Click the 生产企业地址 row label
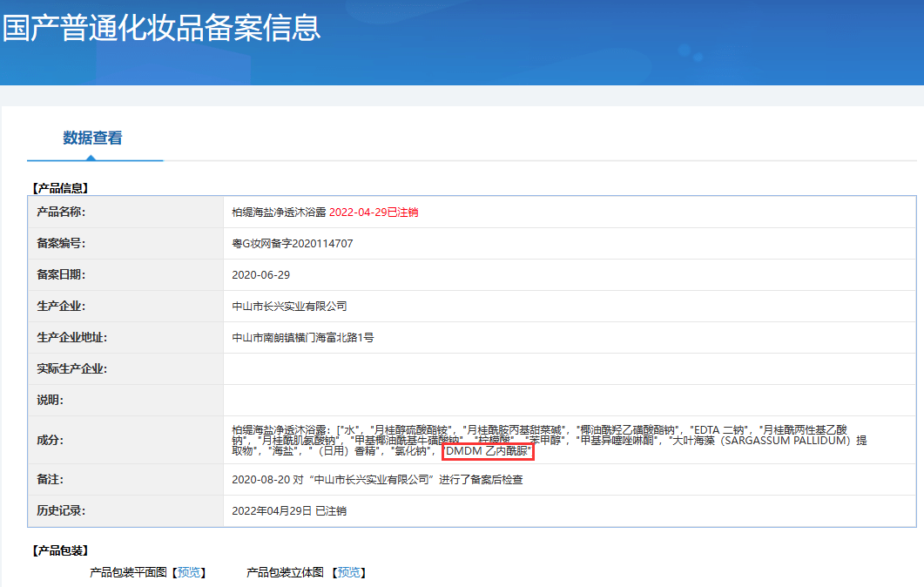Viewport: 924px width, 587px height. click(x=72, y=338)
